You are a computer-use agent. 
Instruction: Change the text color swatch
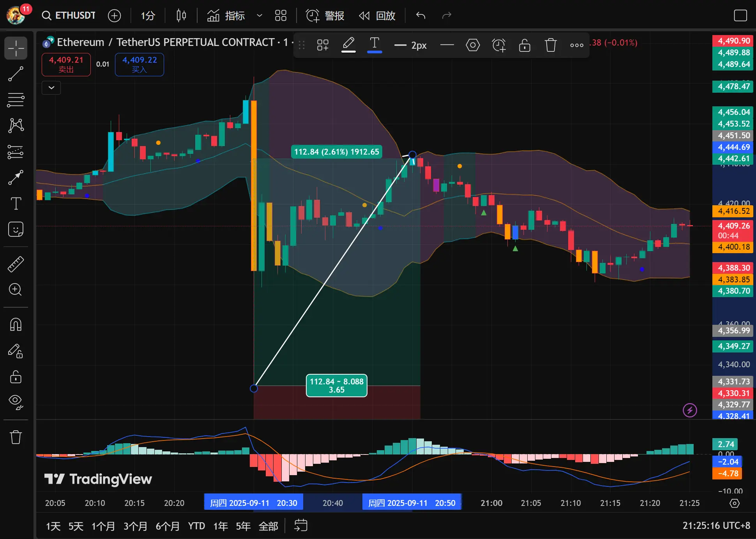point(374,45)
